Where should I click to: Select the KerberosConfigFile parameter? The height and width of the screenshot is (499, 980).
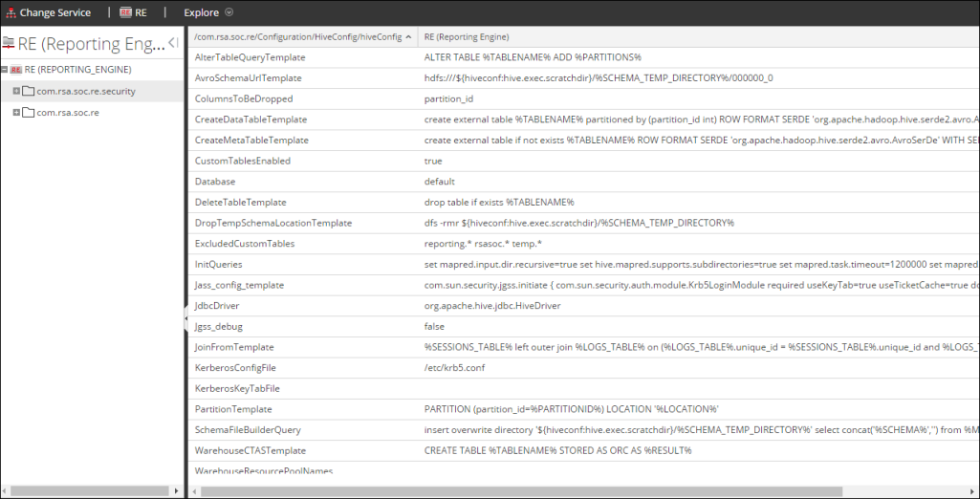(235, 368)
